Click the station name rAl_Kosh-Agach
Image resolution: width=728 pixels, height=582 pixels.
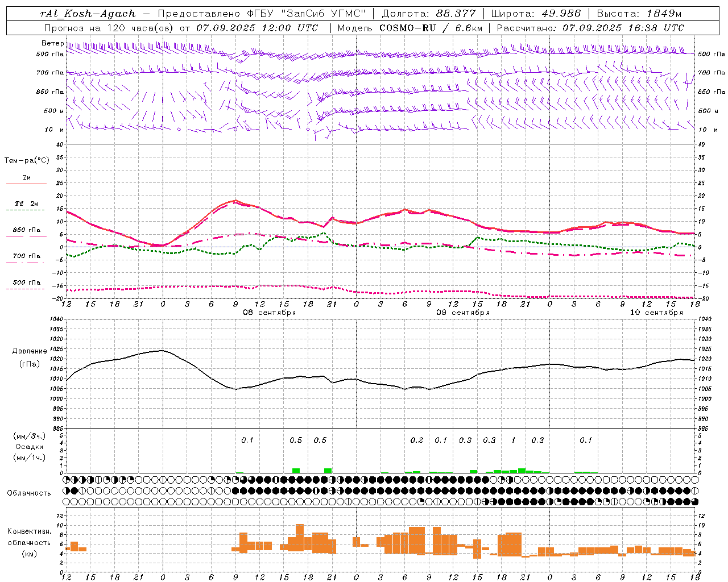click(x=88, y=14)
